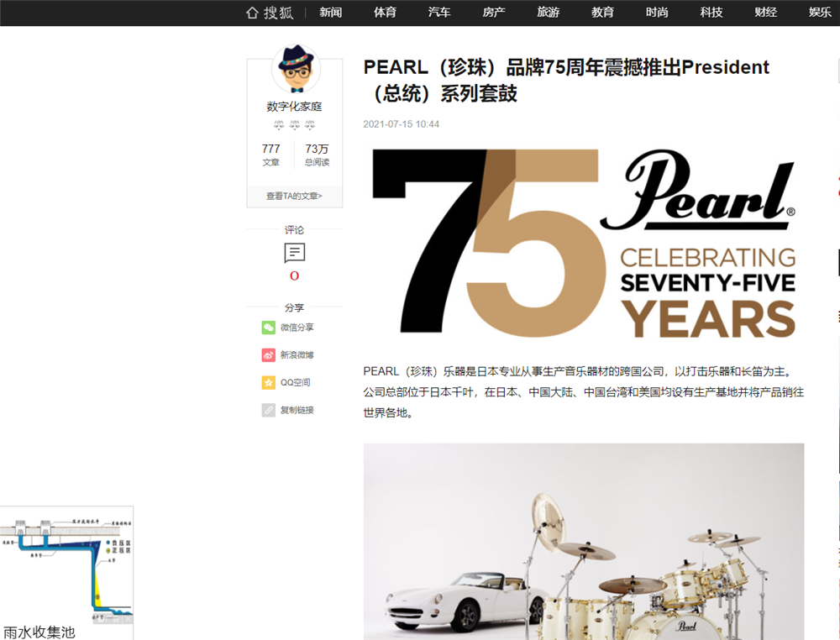Open the comments speech-bubble icon

(x=295, y=253)
